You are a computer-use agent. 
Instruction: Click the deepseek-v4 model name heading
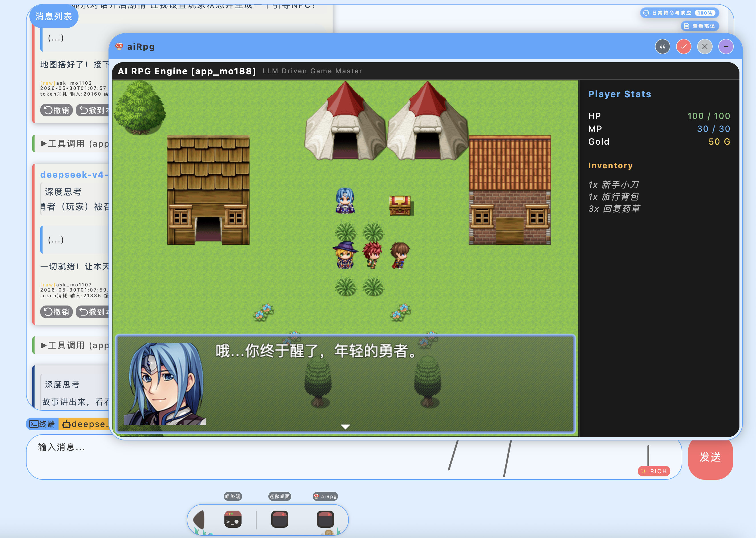coord(74,175)
